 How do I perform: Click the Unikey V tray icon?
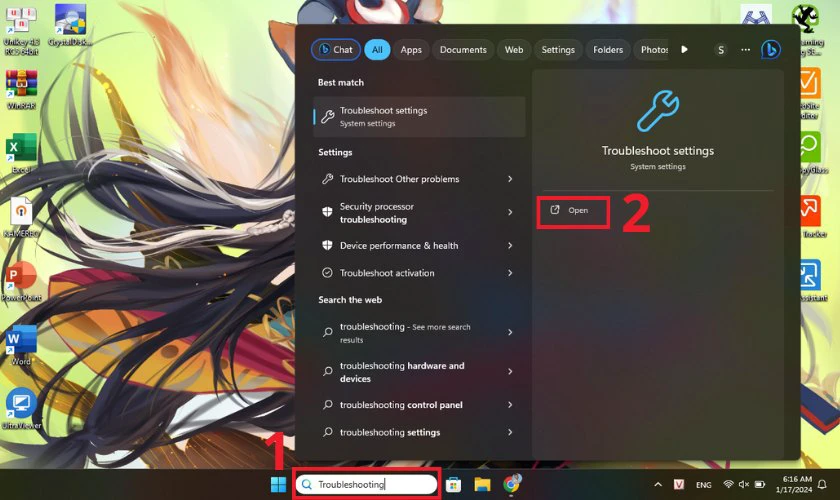(679, 484)
